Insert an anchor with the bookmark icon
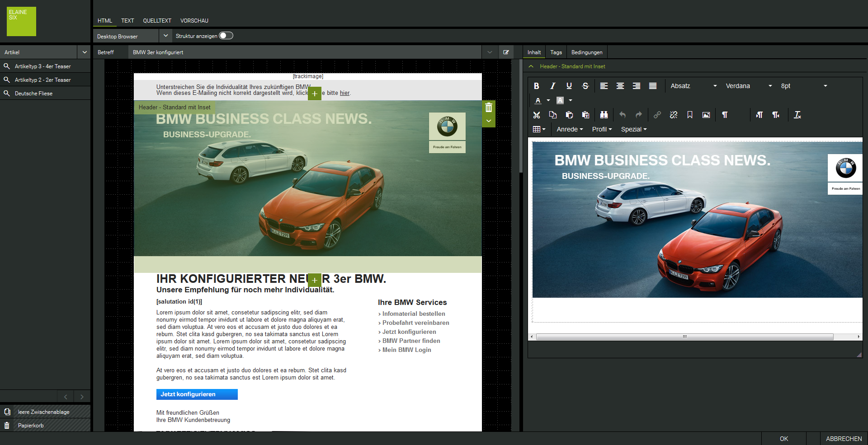Image resolution: width=868 pixels, height=445 pixels. pos(690,115)
